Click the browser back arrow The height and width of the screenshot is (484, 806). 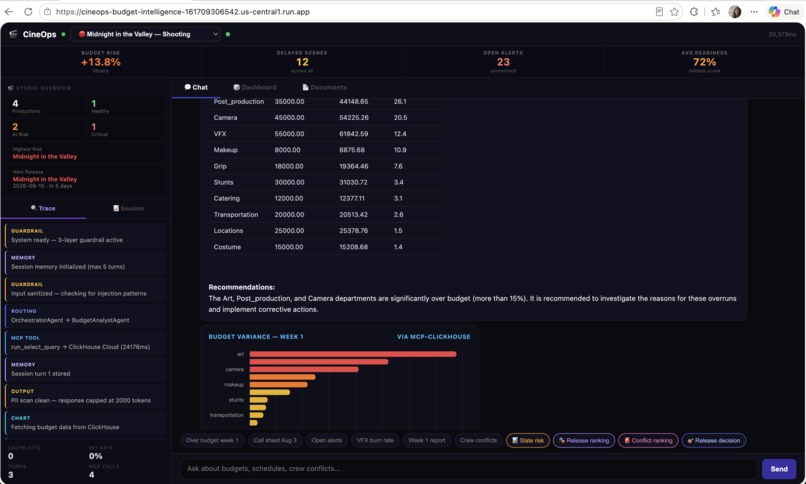tap(9, 11)
